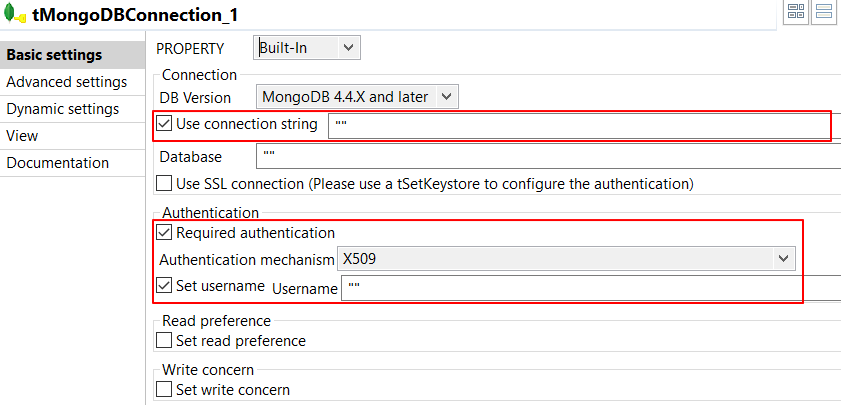Click the Username text field
The height and width of the screenshot is (405, 841).
[590, 289]
